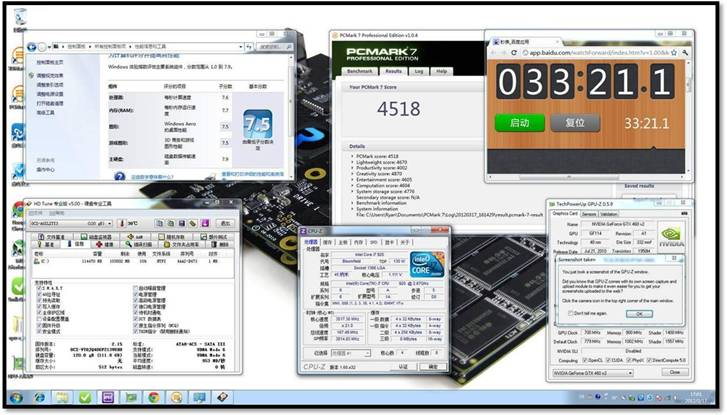This screenshot has height=415, width=727.
Task: Click the HD Tune temperature thermometer icon
Action: [122, 223]
